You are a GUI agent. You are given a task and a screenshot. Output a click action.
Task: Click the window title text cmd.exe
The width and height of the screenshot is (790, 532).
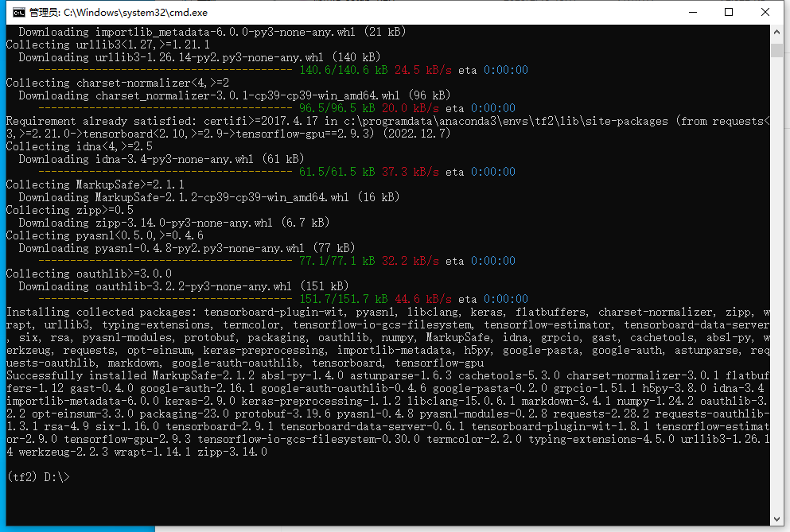coord(119,13)
